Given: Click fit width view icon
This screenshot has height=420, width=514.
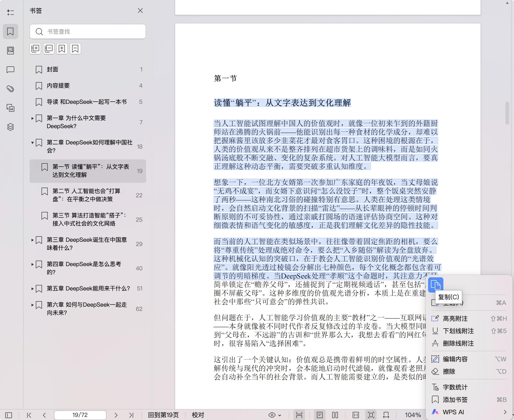Looking at the screenshot, I should 386,415.
